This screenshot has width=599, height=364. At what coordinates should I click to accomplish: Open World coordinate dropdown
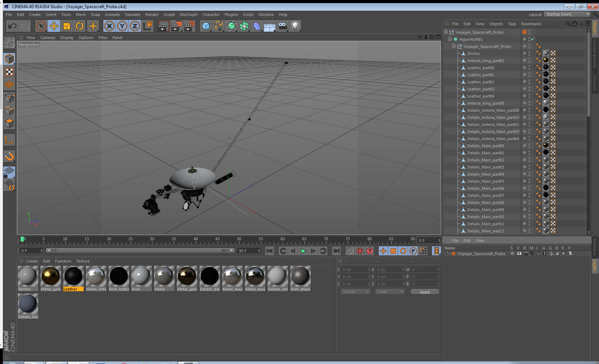tap(356, 292)
